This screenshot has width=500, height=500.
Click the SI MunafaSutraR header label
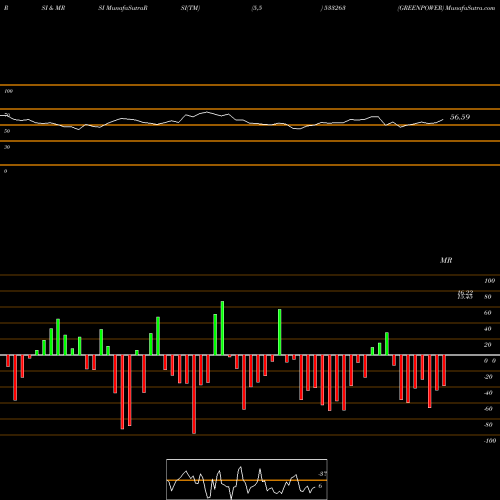[123, 8]
